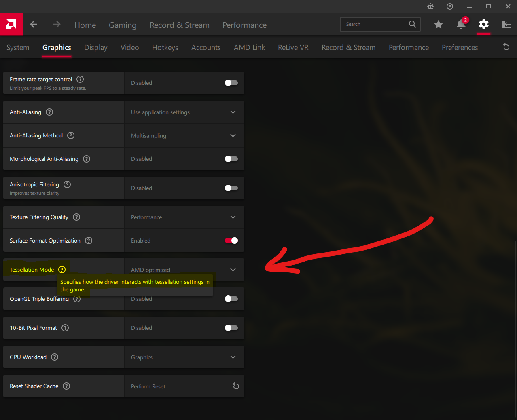
Task: Show help for Morphological Anti-Aliasing
Action: click(87, 159)
